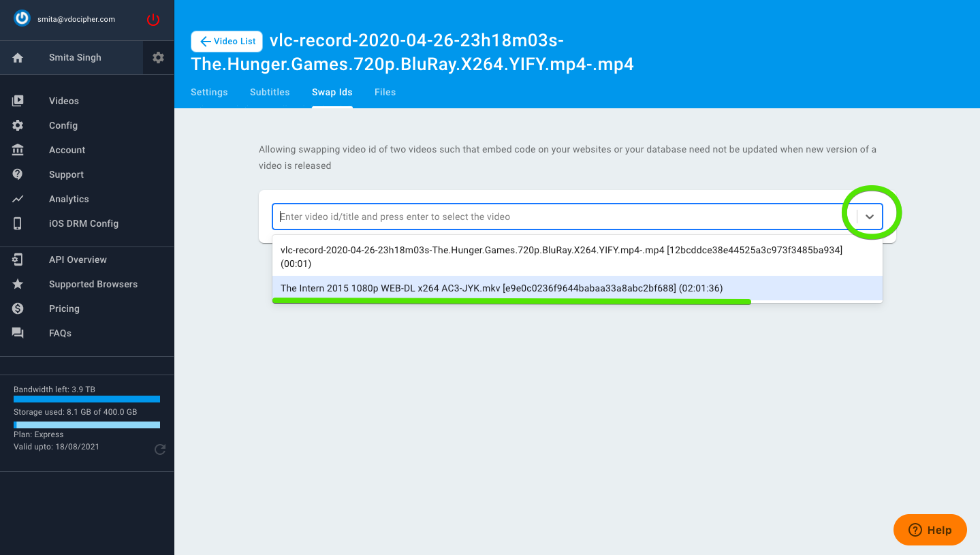
Task: Toggle the video dropdown chevron arrow
Action: 870,217
